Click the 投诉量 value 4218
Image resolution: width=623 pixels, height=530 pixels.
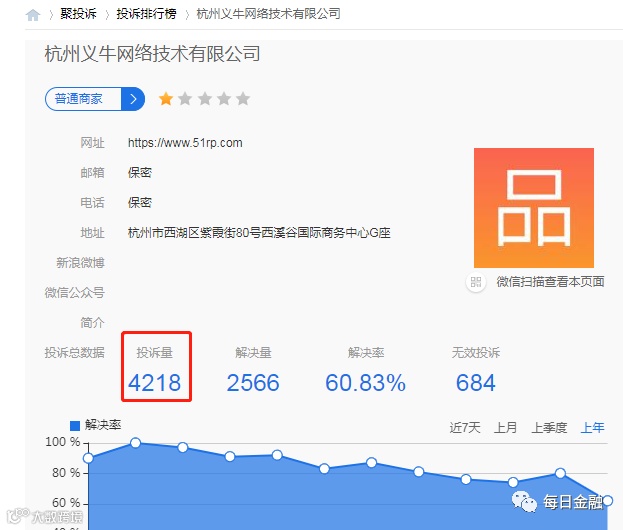click(x=155, y=383)
